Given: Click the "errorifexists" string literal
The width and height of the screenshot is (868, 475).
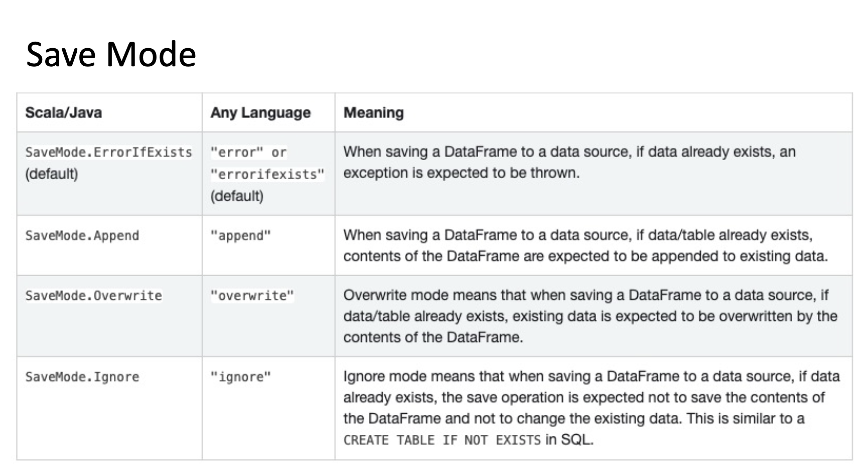Looking at the screenshot, I should tap(267, 174).
